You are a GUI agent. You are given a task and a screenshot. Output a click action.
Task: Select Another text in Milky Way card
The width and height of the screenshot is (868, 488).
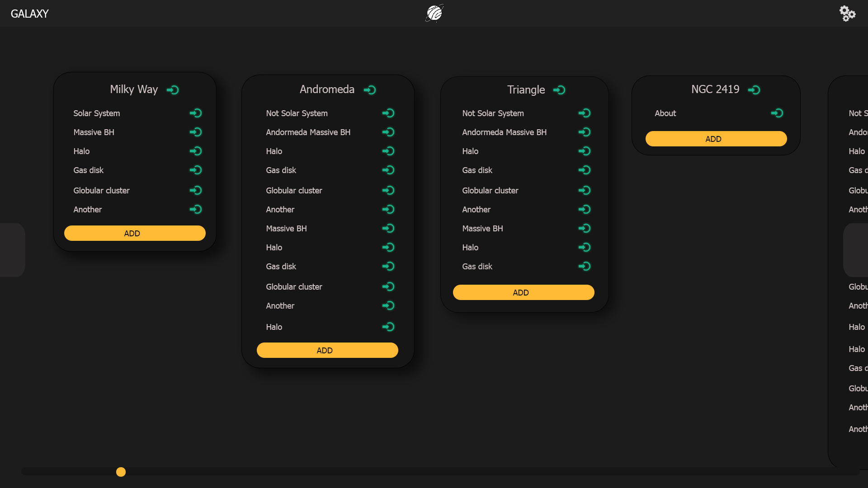coord(87,209)
